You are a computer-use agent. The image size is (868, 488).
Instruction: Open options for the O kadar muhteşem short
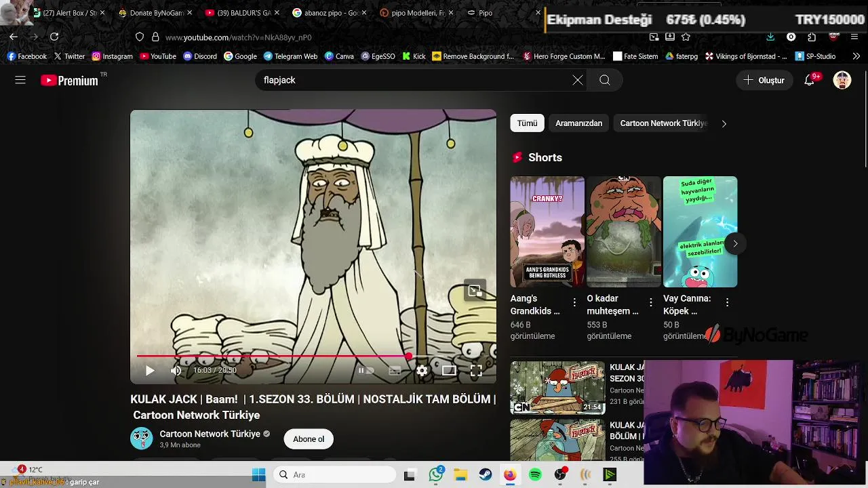[x=651, y=302]
